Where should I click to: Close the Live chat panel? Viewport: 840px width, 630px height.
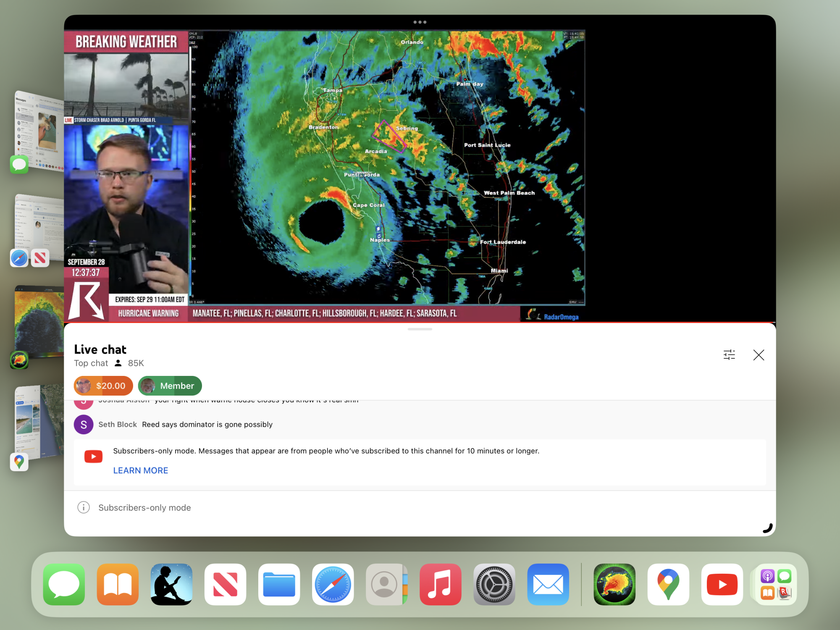759,355
